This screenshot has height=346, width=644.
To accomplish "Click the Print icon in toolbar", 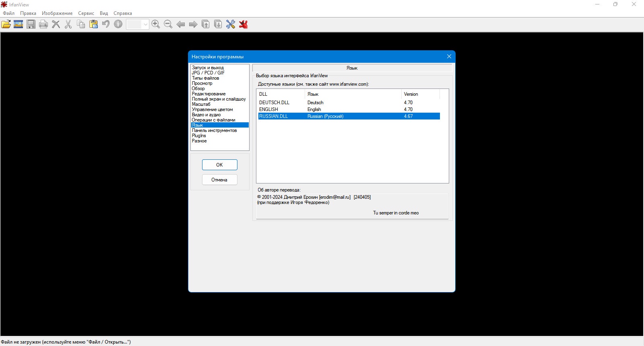I will click(x=43, y=24).
